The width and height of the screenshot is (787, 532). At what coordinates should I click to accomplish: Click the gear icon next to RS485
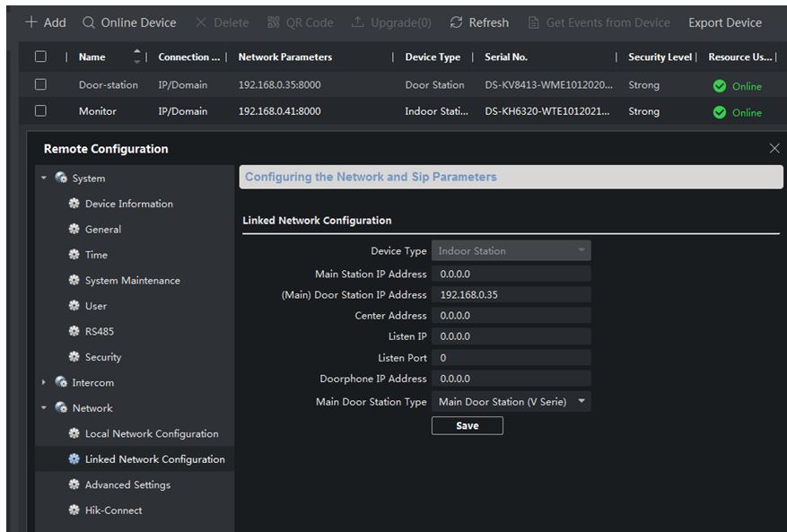(x=74, y=332)
